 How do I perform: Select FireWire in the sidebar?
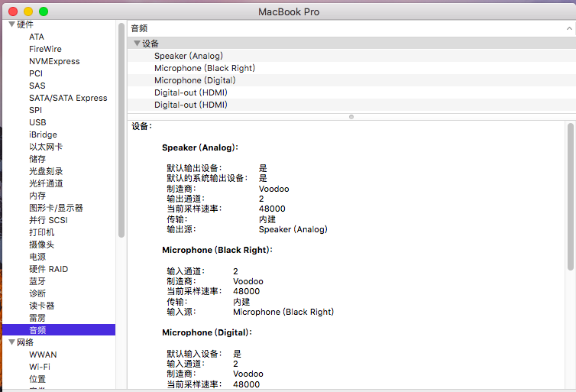click(45, 49)
